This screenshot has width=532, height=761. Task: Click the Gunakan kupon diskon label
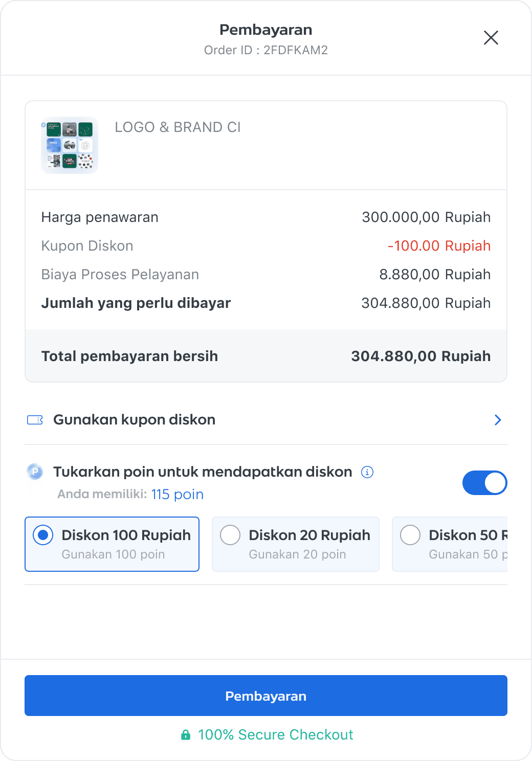134,419
